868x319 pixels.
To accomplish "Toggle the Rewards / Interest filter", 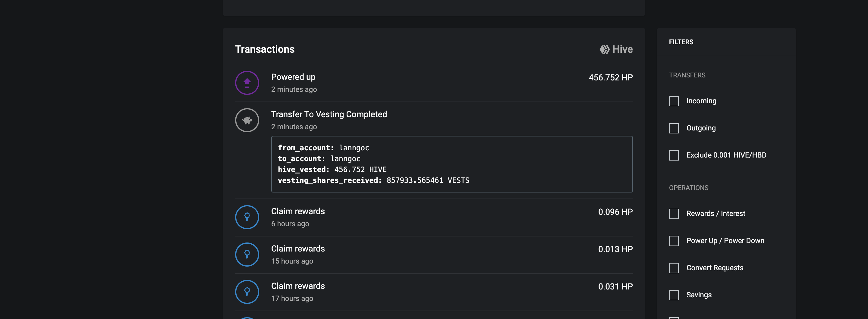I will (x=674, y=214).
